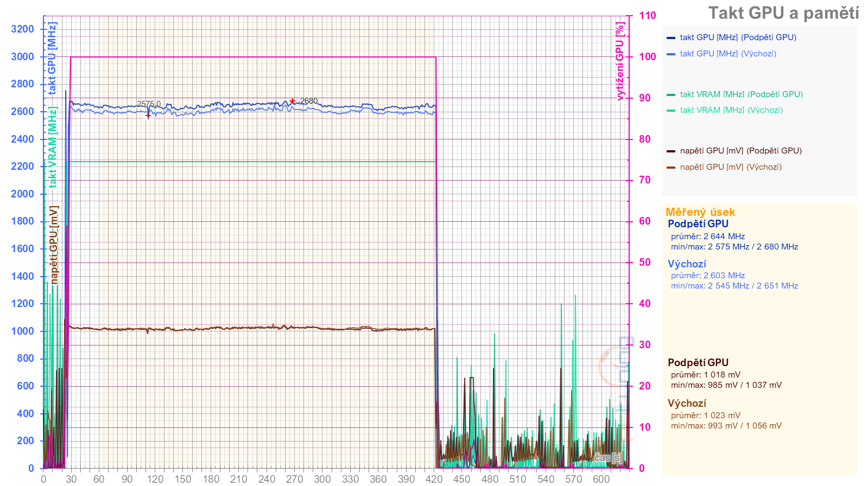Click the red minimum marker labeled 2575.0
The width and height of the screenshot is (868, 486).
(148, 116)
